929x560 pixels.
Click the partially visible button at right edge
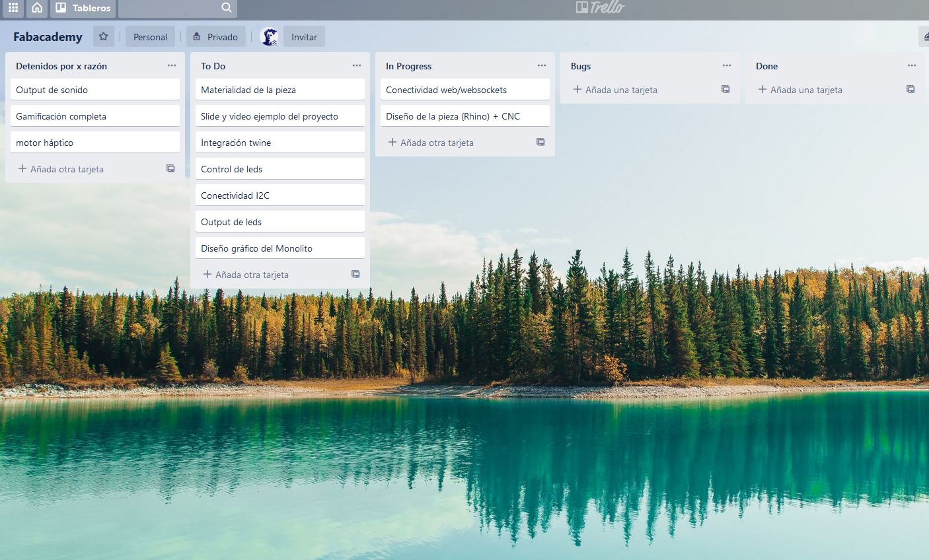click(924, 37)
